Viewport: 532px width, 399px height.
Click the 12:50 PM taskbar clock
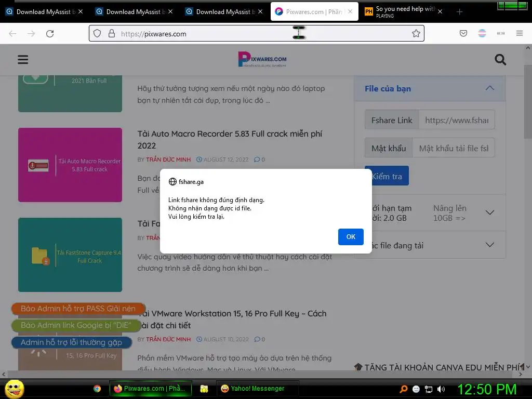pos(487,389)
